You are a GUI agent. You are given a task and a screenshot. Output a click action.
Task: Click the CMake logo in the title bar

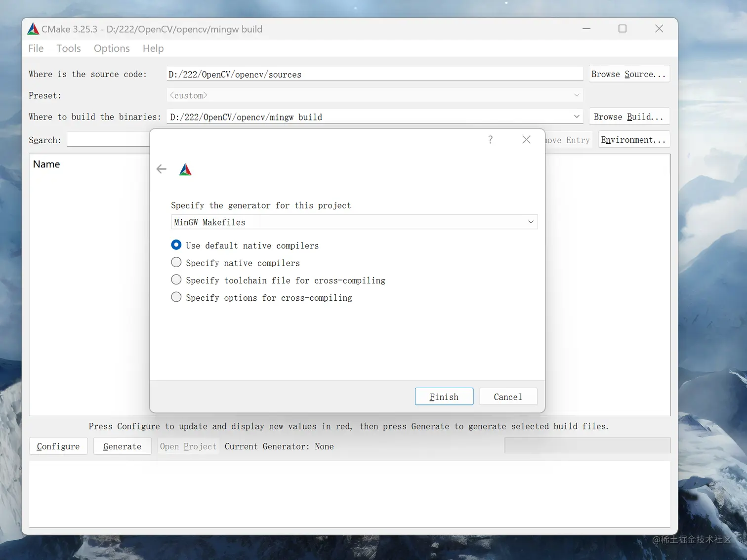pyautogui.click(x=33, y=29)
